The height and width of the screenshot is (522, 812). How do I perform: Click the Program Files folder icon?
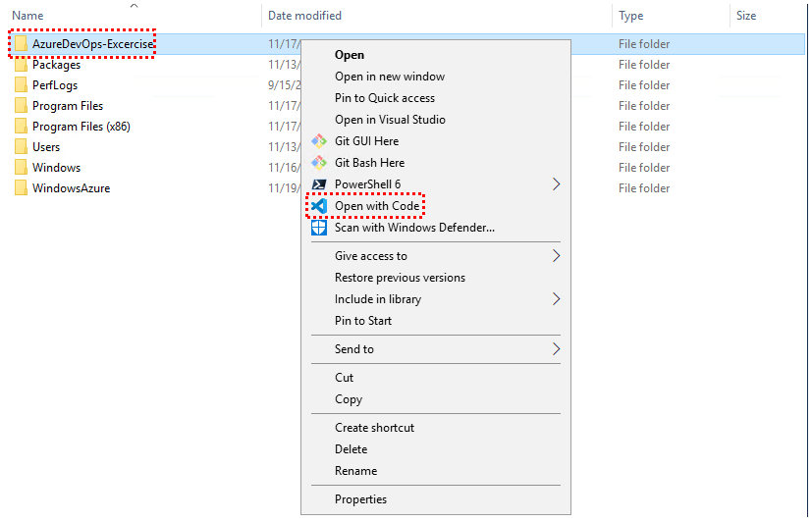(x=22, y=106)
